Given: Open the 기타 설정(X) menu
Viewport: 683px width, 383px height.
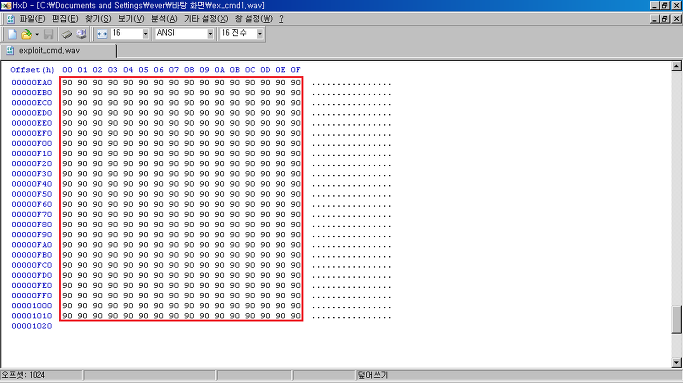Looking at the screenshot, I should pyautogui.click(x=206, y=19).
